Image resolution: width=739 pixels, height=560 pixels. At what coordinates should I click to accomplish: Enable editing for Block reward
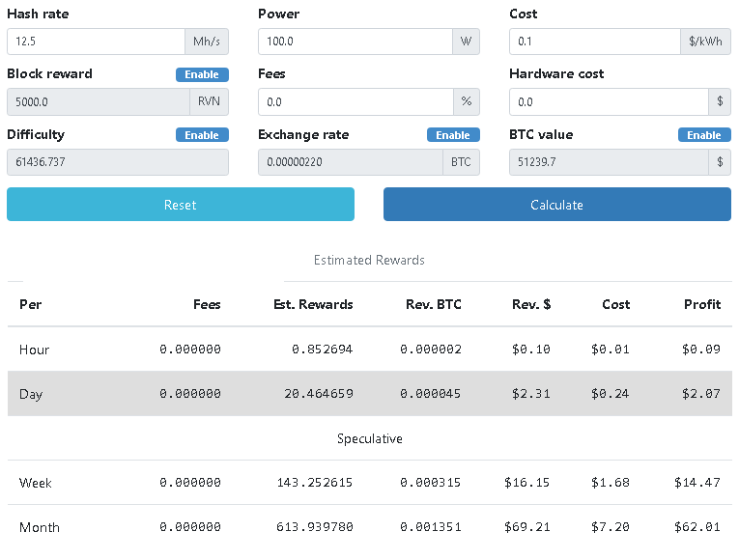[202, 74]
